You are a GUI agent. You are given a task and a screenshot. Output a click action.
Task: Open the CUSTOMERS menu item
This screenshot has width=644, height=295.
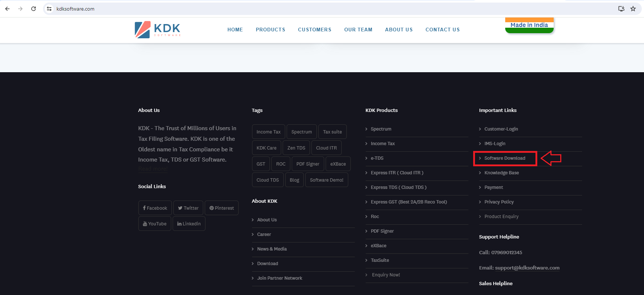315,30
